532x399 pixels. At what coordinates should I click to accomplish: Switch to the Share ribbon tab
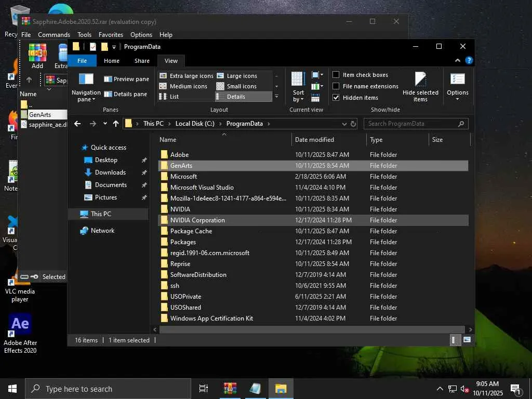tap(142, 61)
